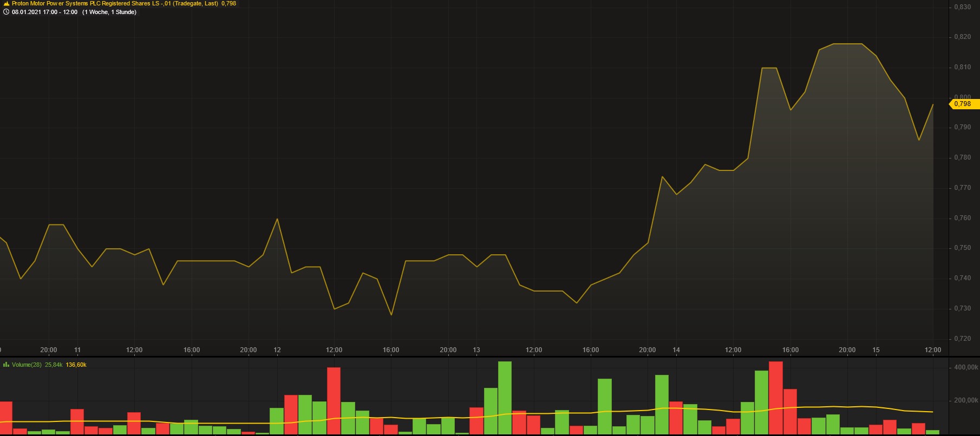The width and height of the screenshot is (980, 436).
Task: Click the 400,00k volume axis label
Action: [x=966, y=367]
